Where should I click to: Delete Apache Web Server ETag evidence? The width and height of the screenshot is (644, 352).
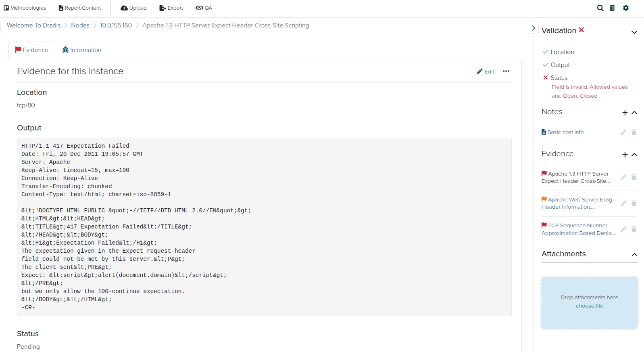[x=634, y=203]
